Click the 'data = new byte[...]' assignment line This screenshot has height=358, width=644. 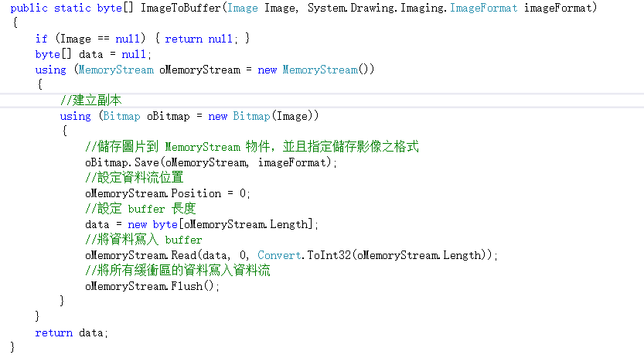[x=202, y=224]
